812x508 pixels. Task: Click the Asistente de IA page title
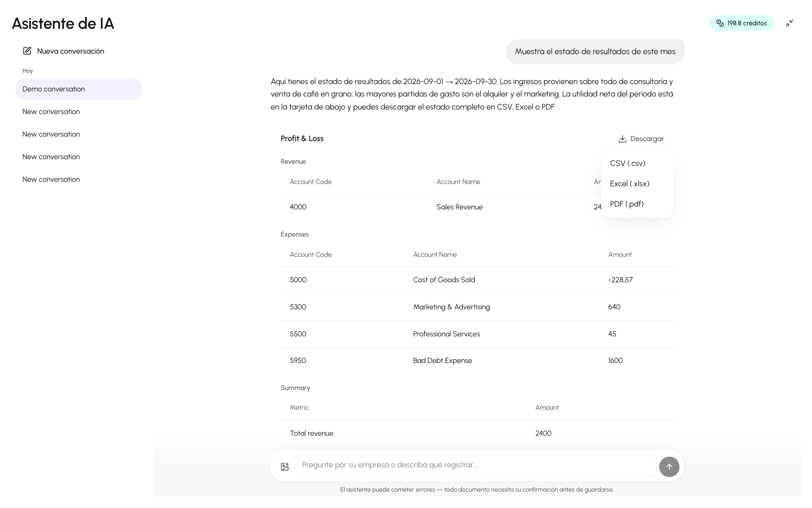(x=63, y=23)
